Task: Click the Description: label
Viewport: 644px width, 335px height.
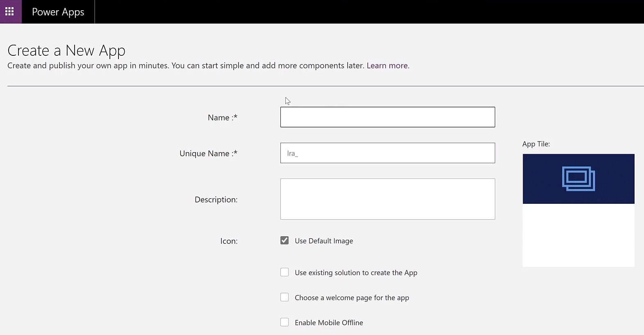Action: point(216,200)
